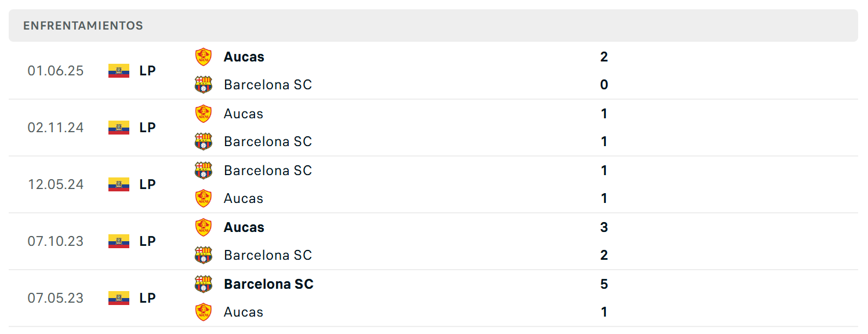The height and width of the screenshot is (334, 868).
Task: Click the Aucas score 3 in 07.10.23 match
Action: pos(604,227)
